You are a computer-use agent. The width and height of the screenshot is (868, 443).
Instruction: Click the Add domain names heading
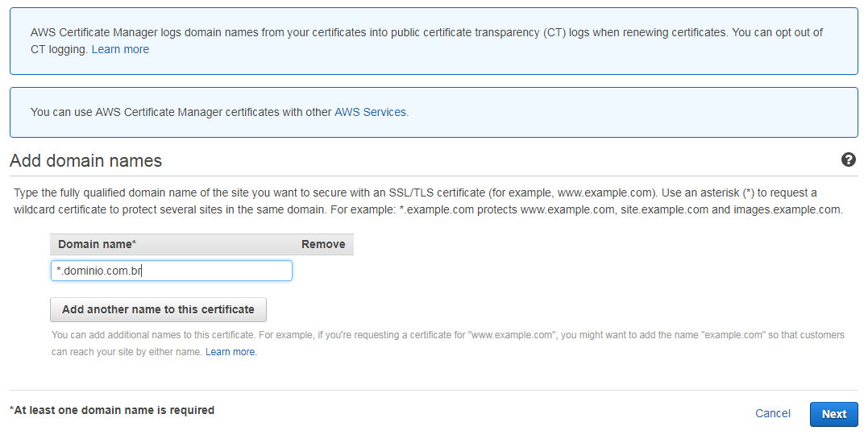[86, 161]
